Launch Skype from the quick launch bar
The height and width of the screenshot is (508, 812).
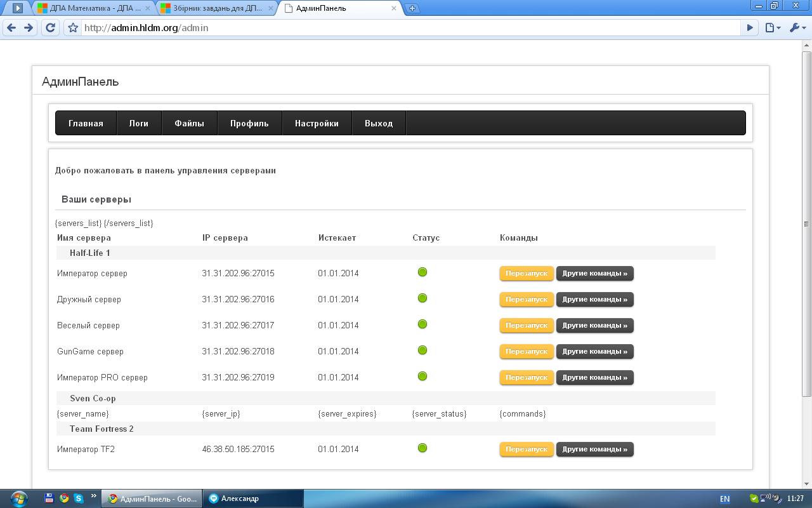79,498
